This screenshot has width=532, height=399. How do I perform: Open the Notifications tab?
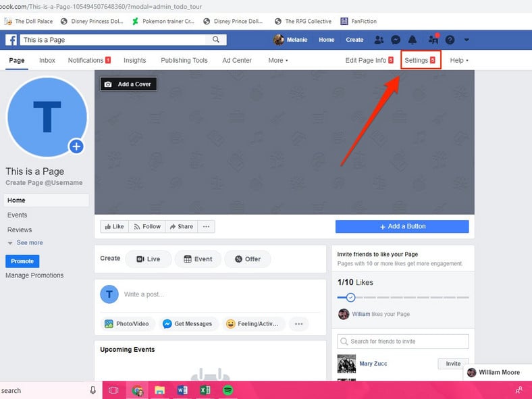pyautogui.click(x=89, y=60)
